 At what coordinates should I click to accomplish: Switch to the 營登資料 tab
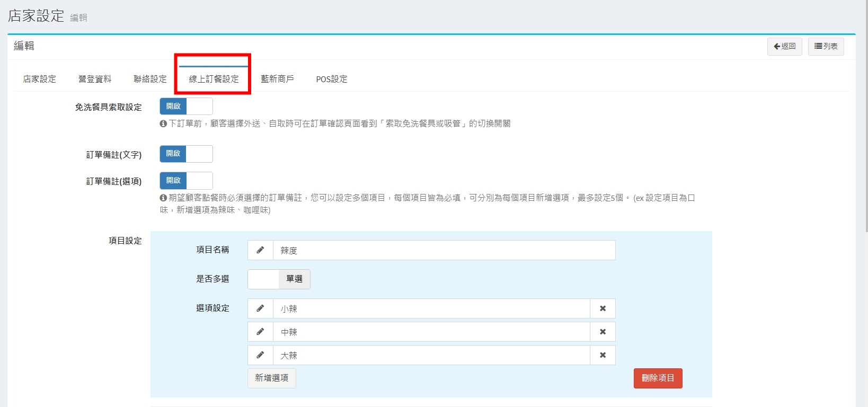[95, 79]
